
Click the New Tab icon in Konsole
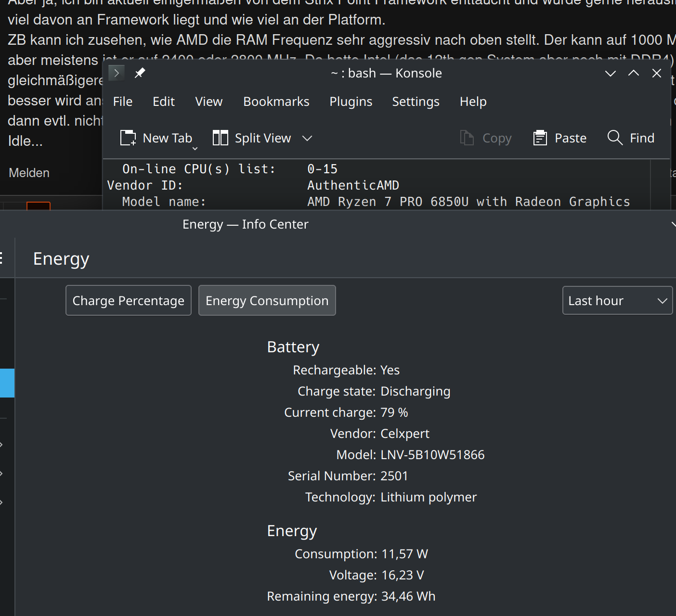(128, 138)
